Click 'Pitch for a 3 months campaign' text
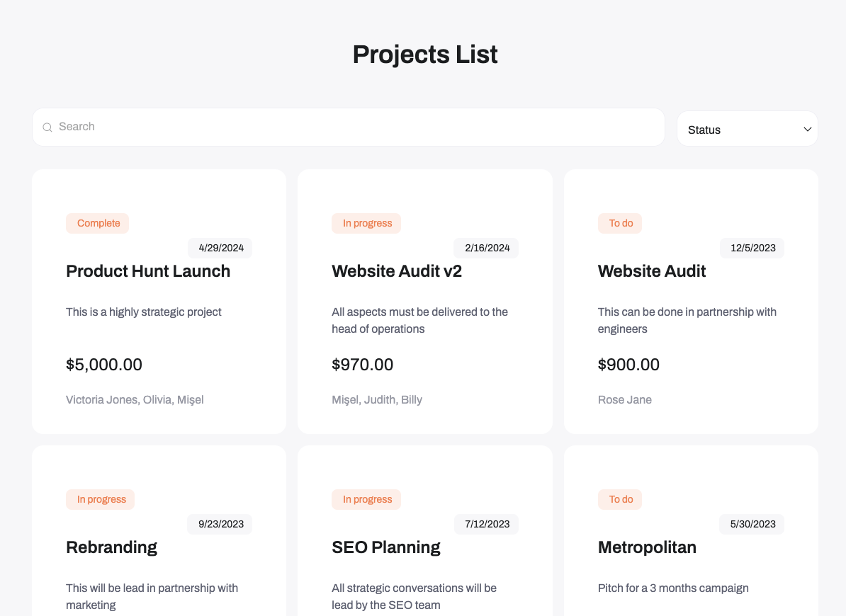Screen dimensions: 846x616 [x=673, y=588]
